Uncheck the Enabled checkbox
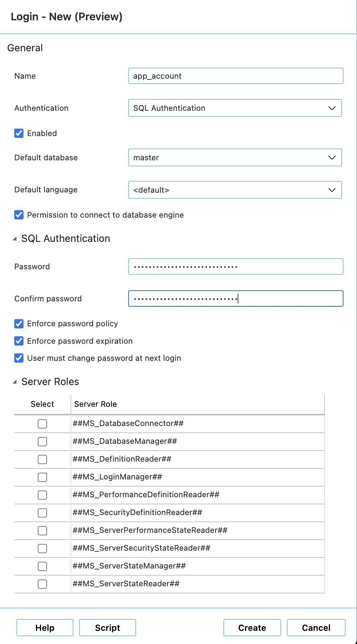The image size is (357, 644). pyautogui.click(x=19, y=133)
